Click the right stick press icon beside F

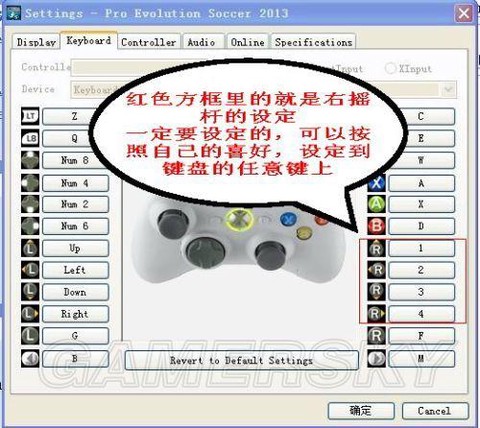click(x=376, y=336)
